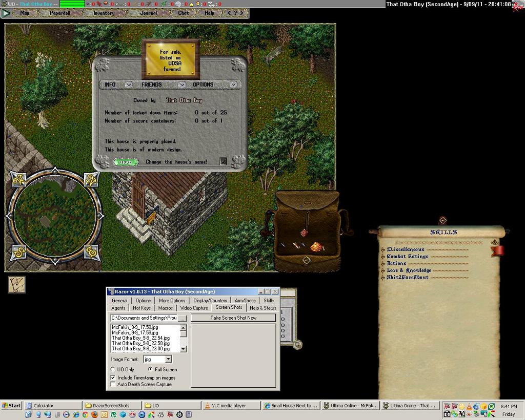The height and width of the screenshot is (420, 525).
Task: Click the red ribbon on Skills scroll
Action: tap(497, 250)
